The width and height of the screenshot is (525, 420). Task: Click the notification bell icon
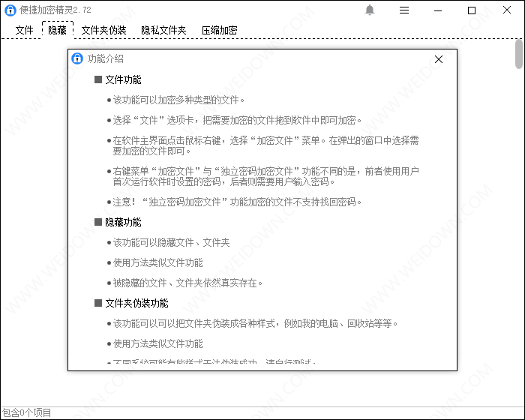pyautogui.click(x=369, y=10)
